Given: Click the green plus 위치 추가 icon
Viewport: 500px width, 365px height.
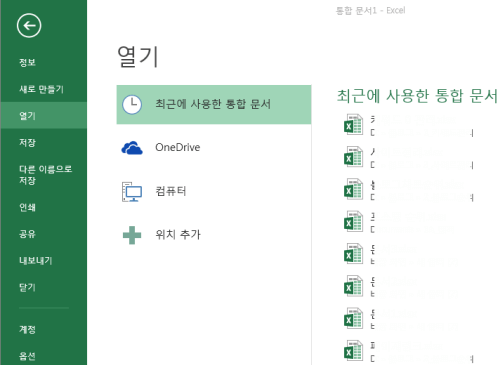Looking at the screenshot, I should (132, 235).
